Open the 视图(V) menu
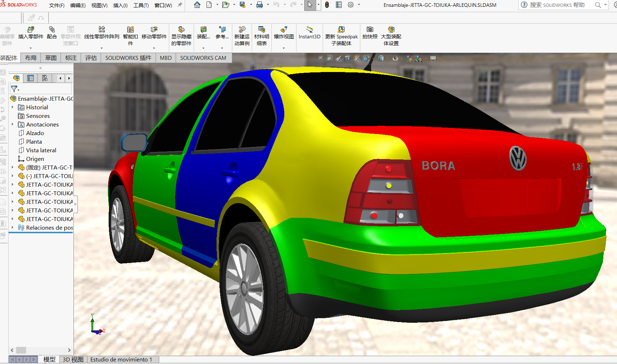The image size is (617, 364). pos(99,5)
